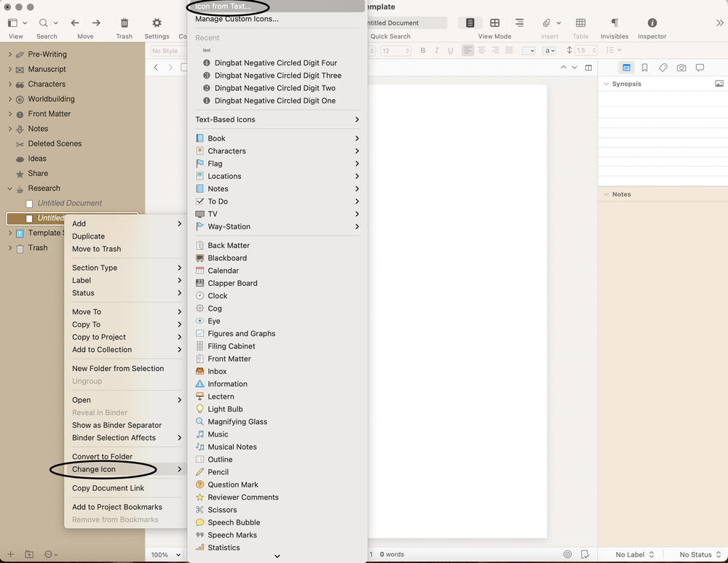
Task: Open the Snapshots camera tab in the Inspector
Action: pos(681,66)
